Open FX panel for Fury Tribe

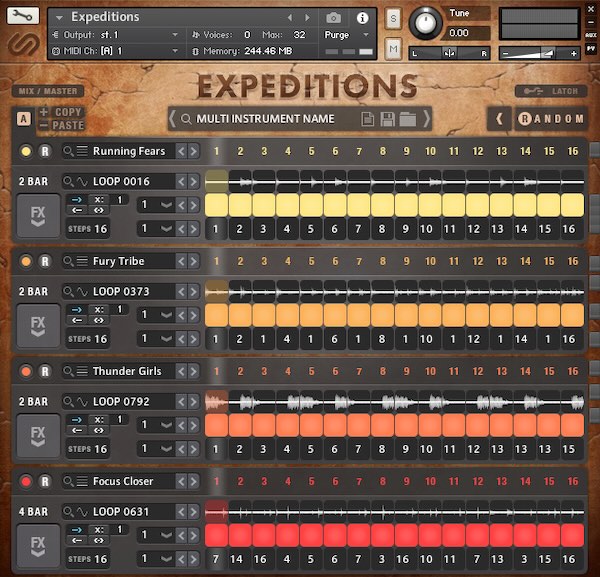click(38, 326)
